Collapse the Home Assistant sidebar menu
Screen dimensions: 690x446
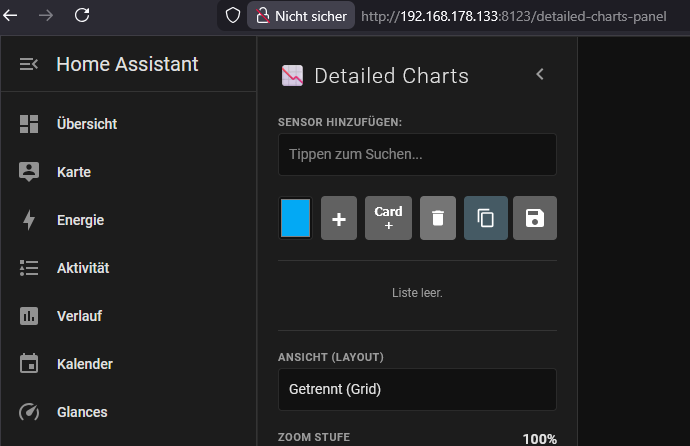click(x=28, y=64)
